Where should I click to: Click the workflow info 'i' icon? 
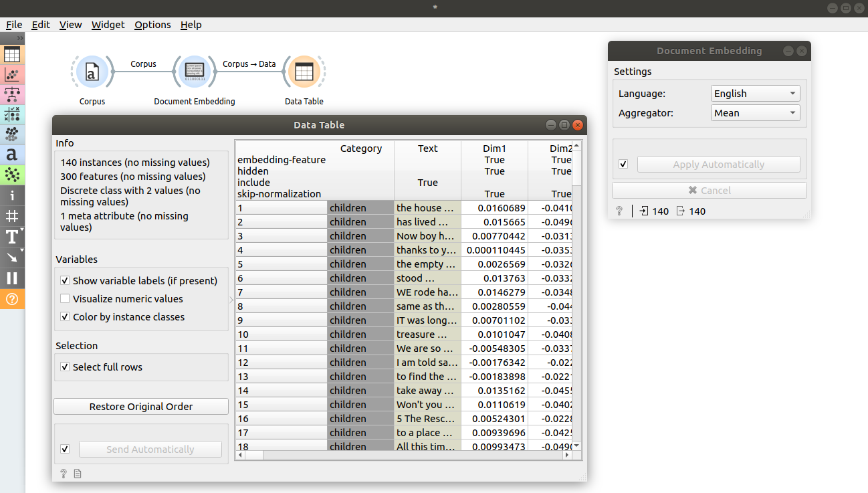click(12, 195)
